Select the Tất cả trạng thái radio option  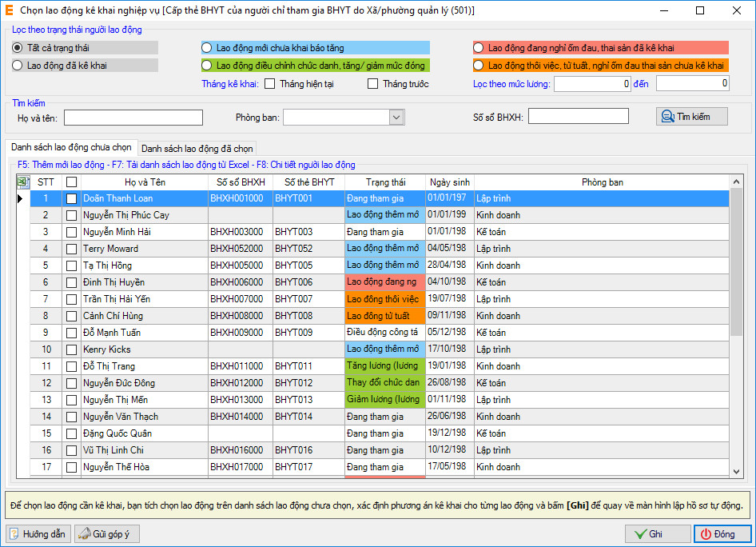(x=18, y=48)
